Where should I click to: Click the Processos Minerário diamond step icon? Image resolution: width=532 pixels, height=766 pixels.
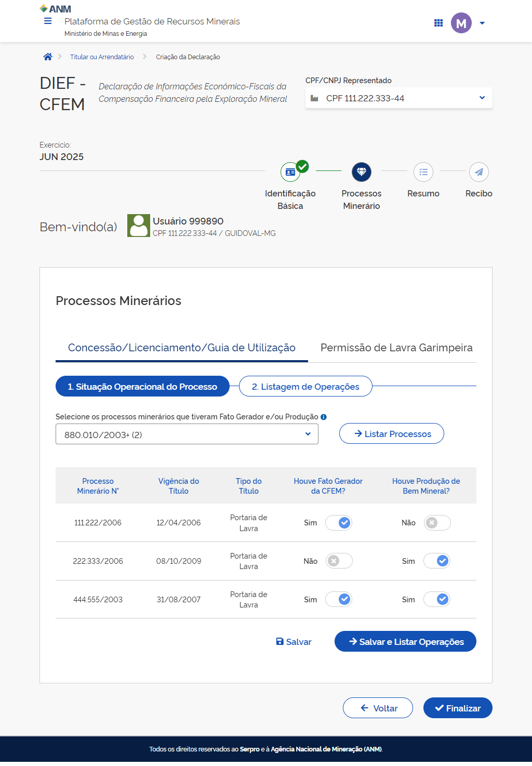click(362, 172)
